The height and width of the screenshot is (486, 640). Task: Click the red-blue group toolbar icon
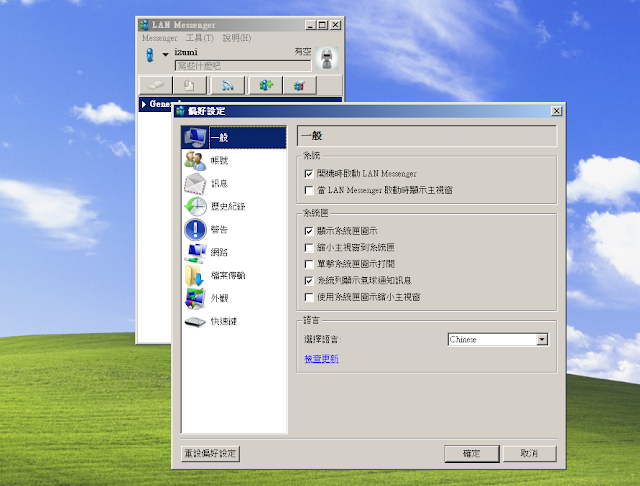click(300, 85)
